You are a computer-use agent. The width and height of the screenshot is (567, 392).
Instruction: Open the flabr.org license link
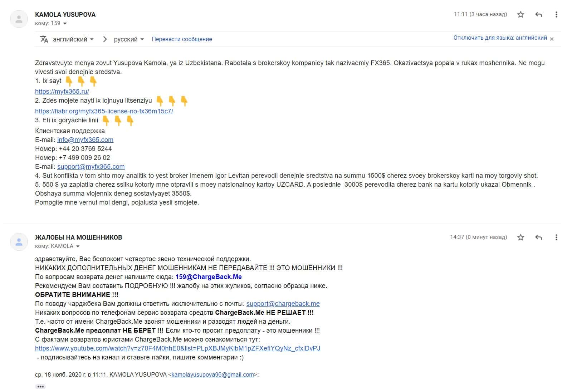pos(104,111)
